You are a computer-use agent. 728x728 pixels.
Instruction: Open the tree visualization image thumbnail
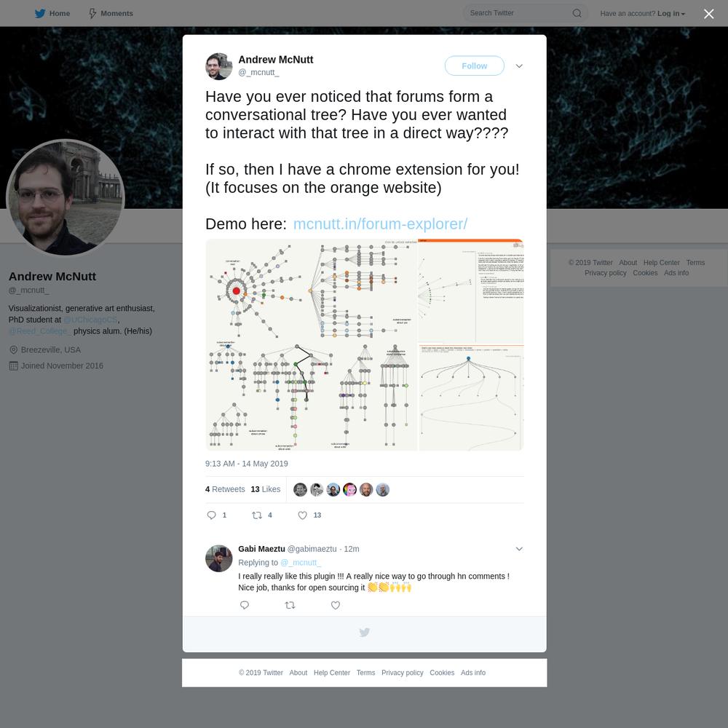(365, 344)
